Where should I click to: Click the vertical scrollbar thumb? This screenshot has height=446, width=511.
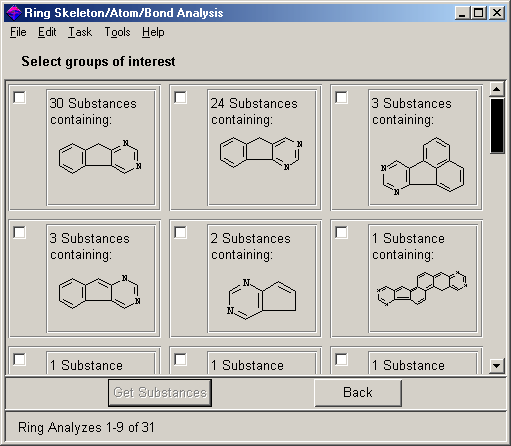point(497,125)
